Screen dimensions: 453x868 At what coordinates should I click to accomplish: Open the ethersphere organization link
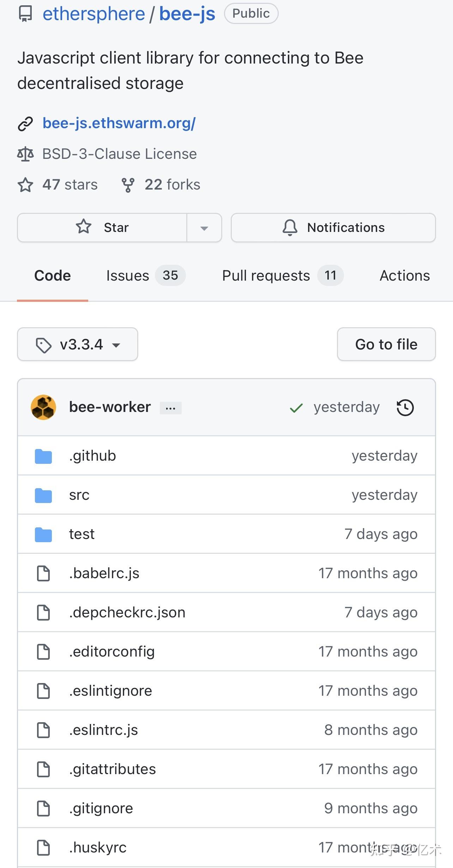pos(93,14)
